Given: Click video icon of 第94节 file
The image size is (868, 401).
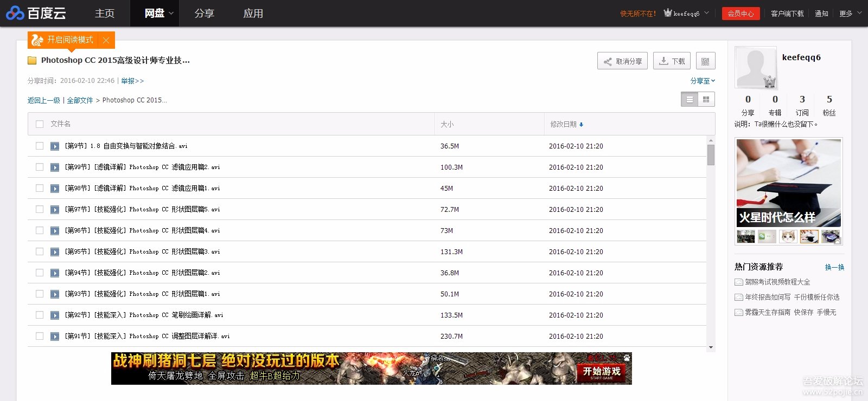Looking at the screenshot, I should 55,273.
